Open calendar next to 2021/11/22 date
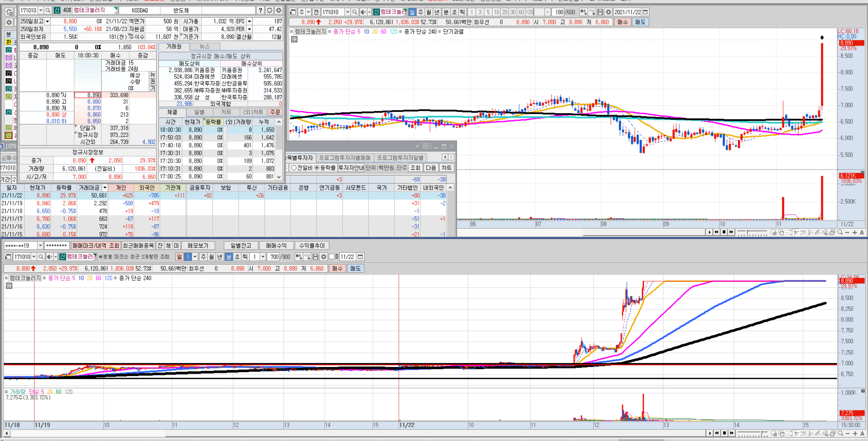This screenshot has width=868, height=441. coord(645,12)
